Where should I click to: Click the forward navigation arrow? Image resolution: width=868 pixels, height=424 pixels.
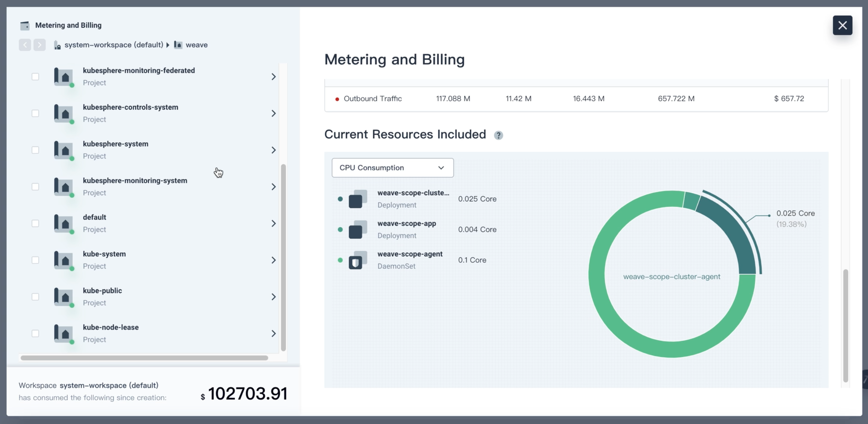tap(40, 45)
